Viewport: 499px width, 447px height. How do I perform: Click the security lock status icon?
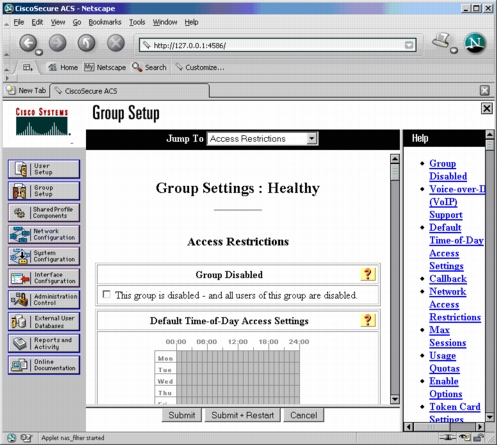(478, 437)
